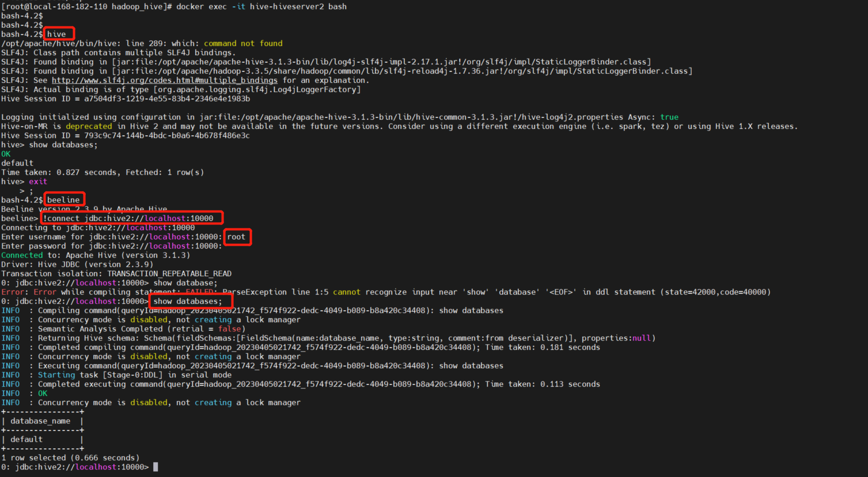Click the 'Enter password for jdbc:hive2' line

tap(112, 246)
